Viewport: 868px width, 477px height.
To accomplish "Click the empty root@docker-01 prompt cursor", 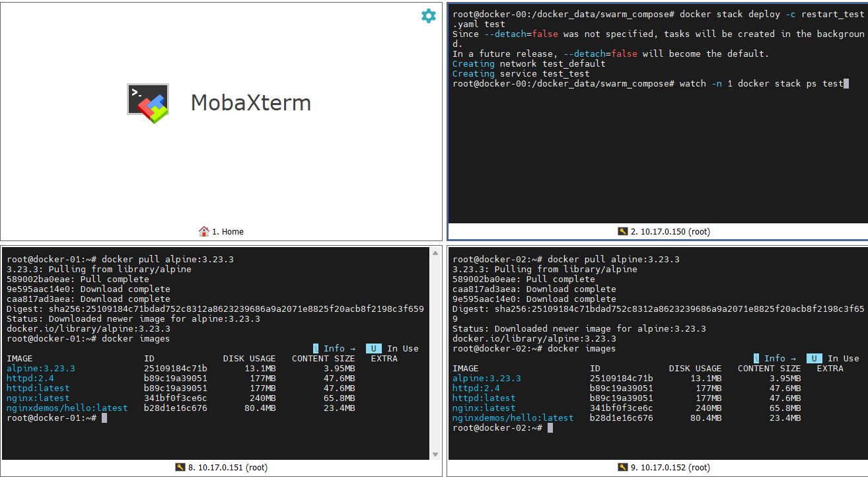I will pyautogui.click(x=104, y=418).
